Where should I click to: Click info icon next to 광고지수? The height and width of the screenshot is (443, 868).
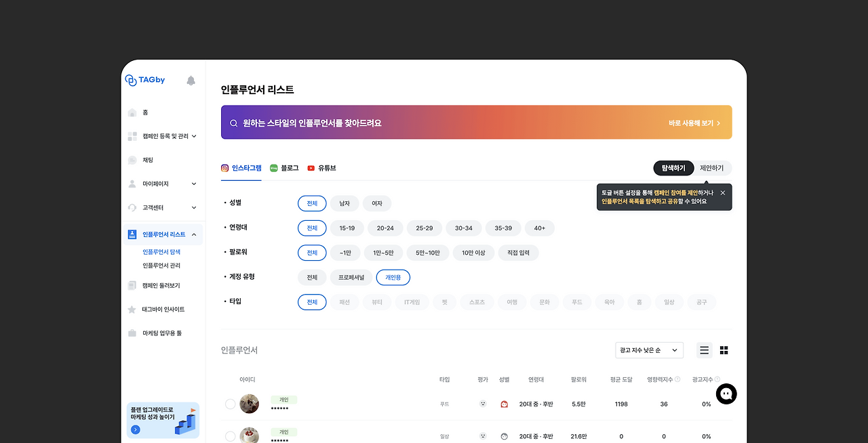tap(717, 379)
